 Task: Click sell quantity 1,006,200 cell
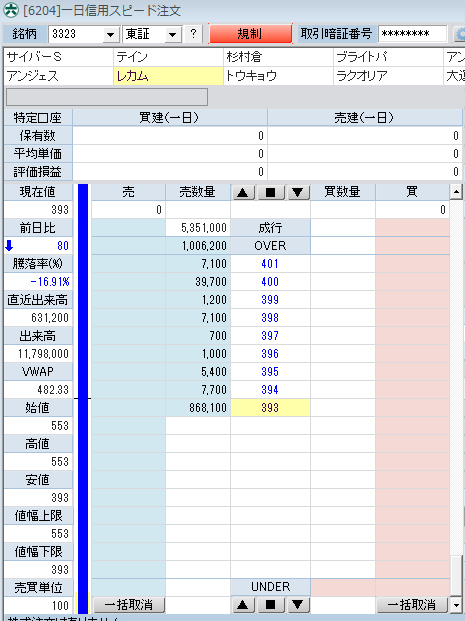(198, 246)
